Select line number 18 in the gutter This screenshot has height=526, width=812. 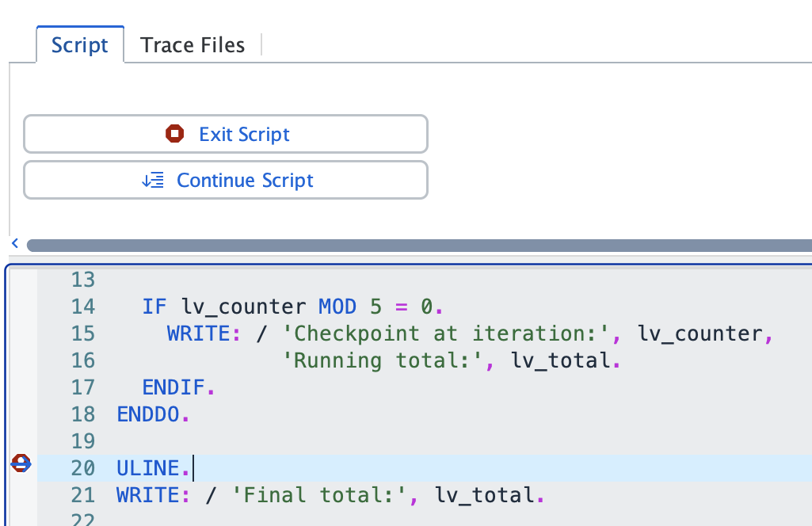(x=83, y=414)
